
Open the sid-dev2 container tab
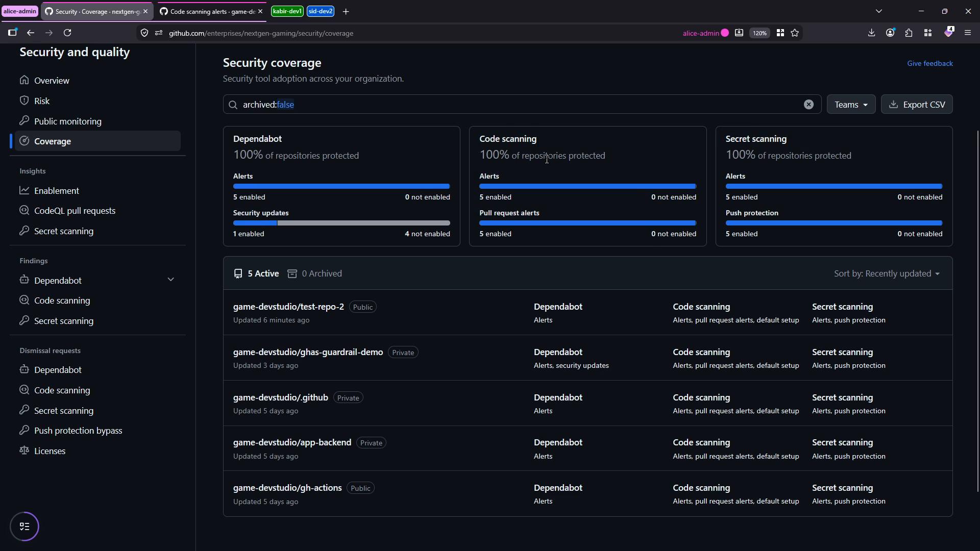click(x=321, y=11)
